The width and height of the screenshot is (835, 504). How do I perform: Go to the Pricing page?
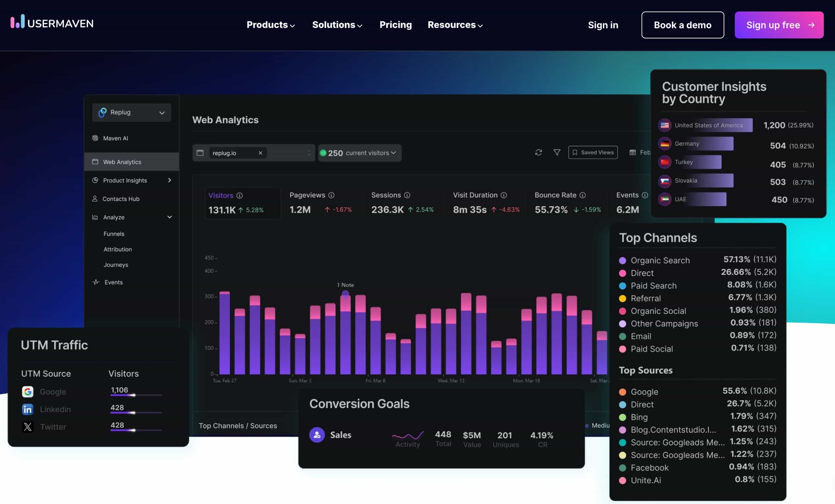(x=395, y=25)
